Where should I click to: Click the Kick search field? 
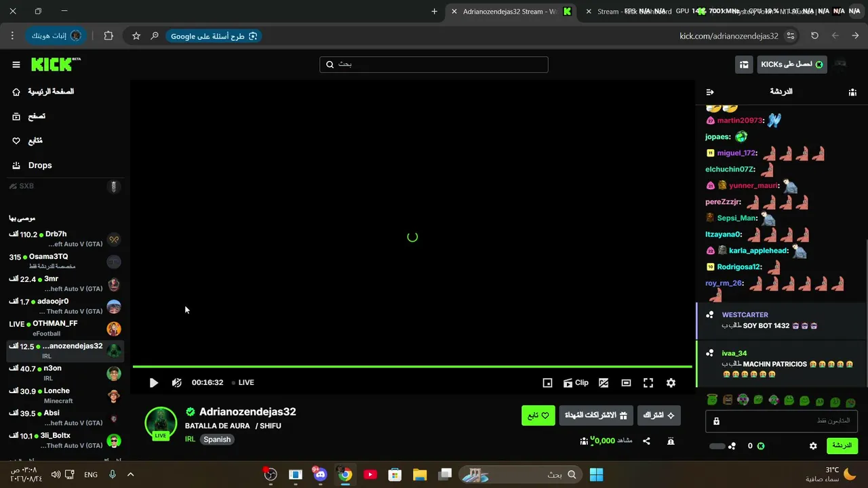click(x=434, y=64)
